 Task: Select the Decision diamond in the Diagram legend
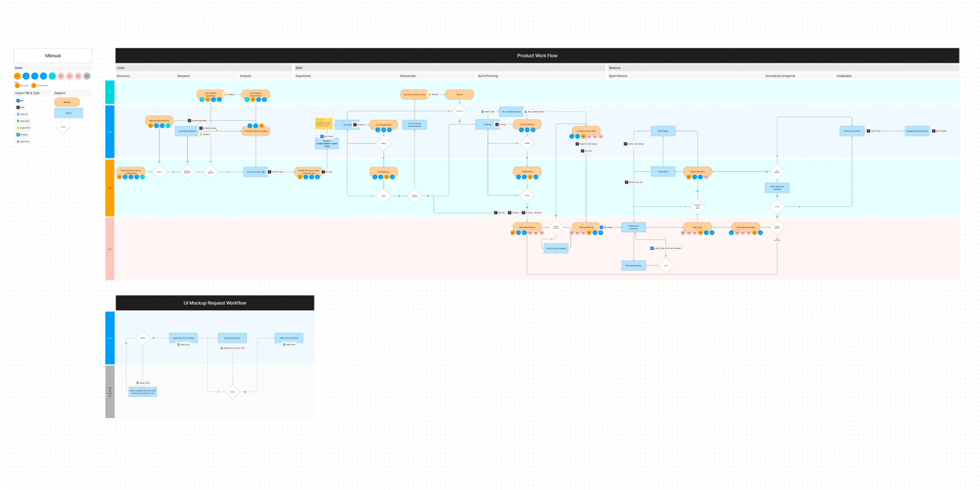click(63, 127)
